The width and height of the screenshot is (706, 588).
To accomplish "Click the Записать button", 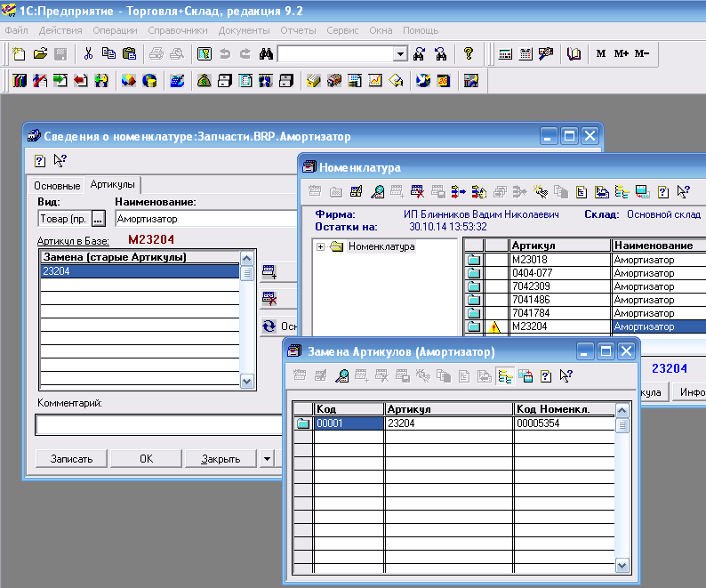I will [71, 459].
